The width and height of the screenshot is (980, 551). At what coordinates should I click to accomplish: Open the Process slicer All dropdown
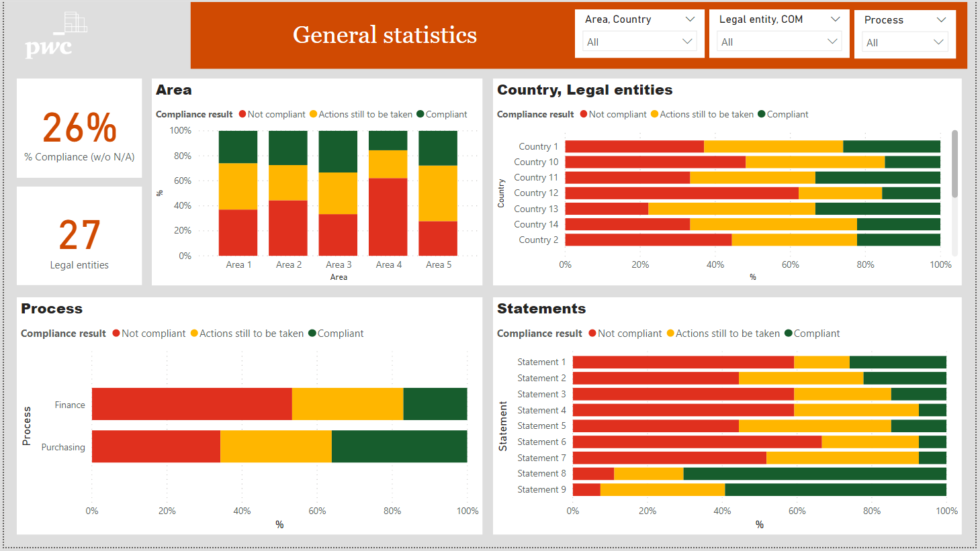(905, 42)
